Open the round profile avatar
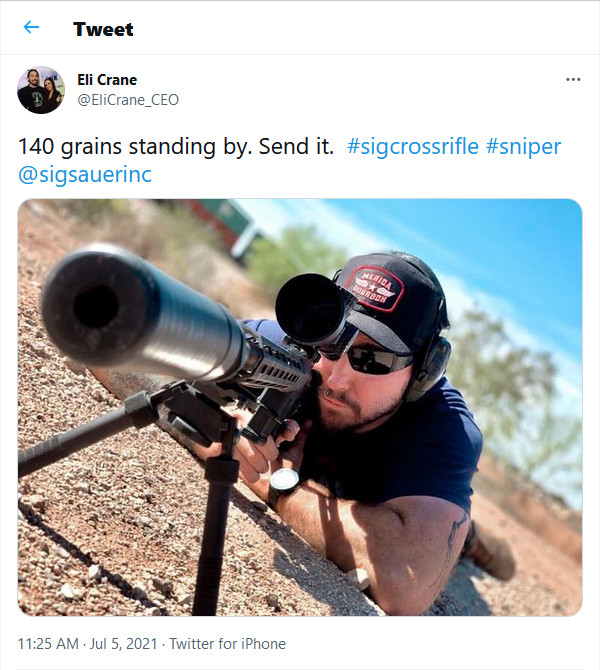This screenshot has height=670, width=600. point(41,90)
